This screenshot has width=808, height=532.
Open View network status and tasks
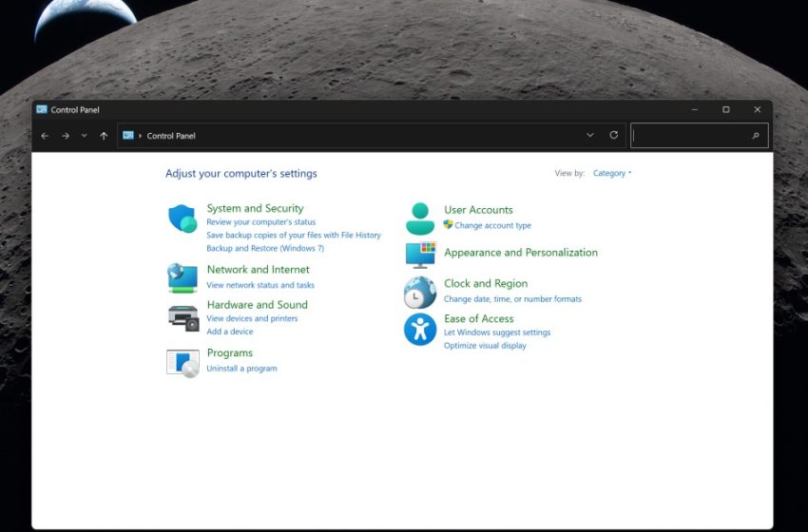click(x=260, y=285)
